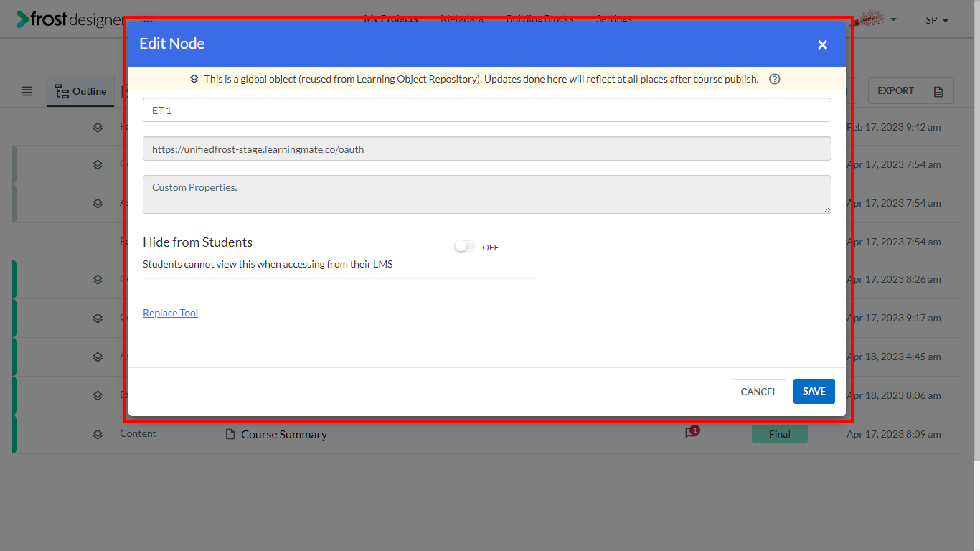Click date Apr 17, 2023 8:26 am

pos(894,279)
